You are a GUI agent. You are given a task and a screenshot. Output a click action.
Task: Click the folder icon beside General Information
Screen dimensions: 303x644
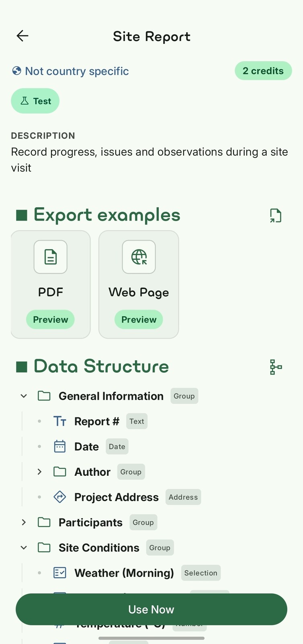click(44, 396)
